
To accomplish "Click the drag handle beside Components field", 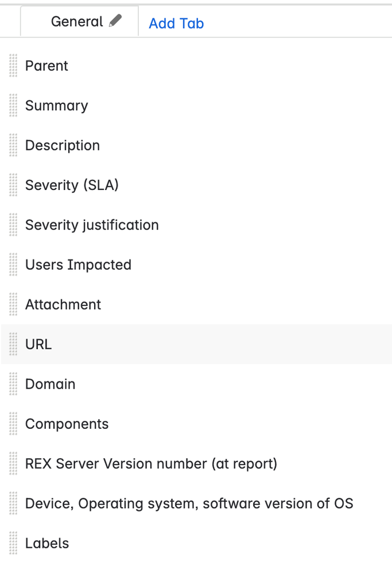I will (12, 424).
